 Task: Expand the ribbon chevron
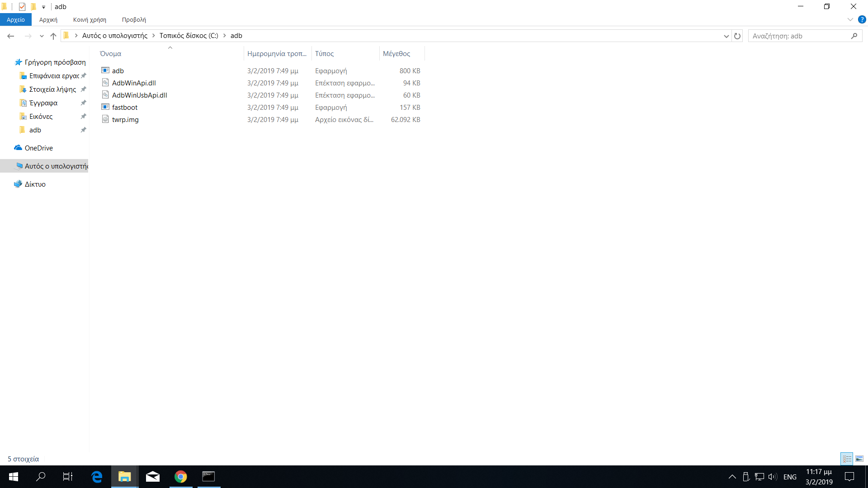[850, 19]
